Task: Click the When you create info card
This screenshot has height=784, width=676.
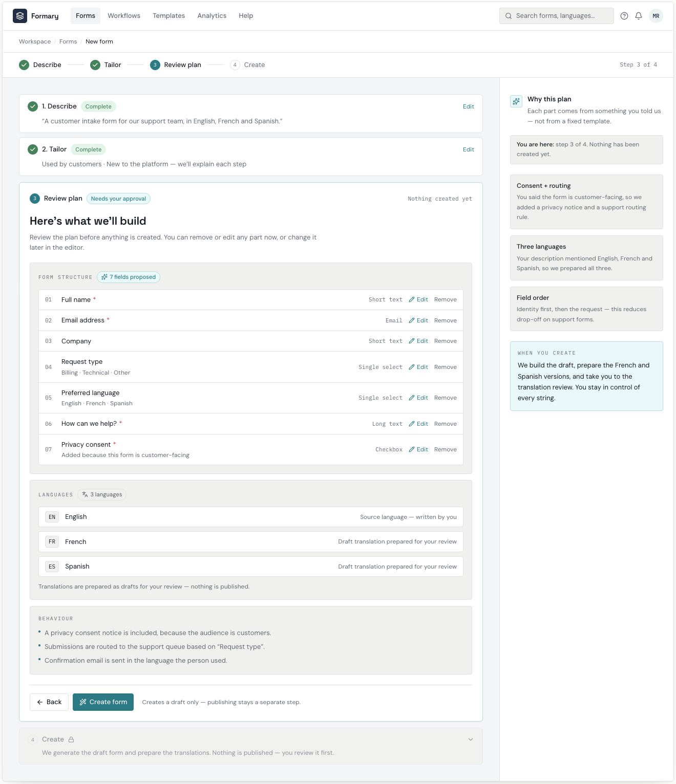Action: pyautogui.click(x=586, y=376)
